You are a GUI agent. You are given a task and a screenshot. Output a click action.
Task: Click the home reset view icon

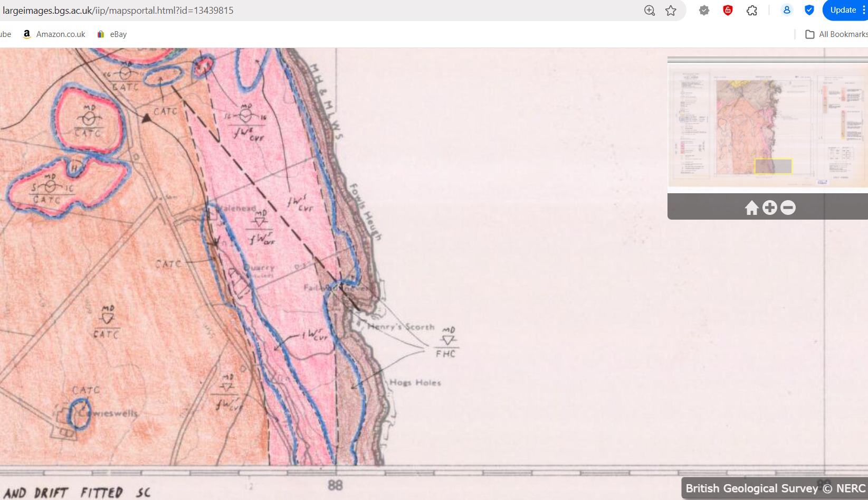click(x=751, y=208)
